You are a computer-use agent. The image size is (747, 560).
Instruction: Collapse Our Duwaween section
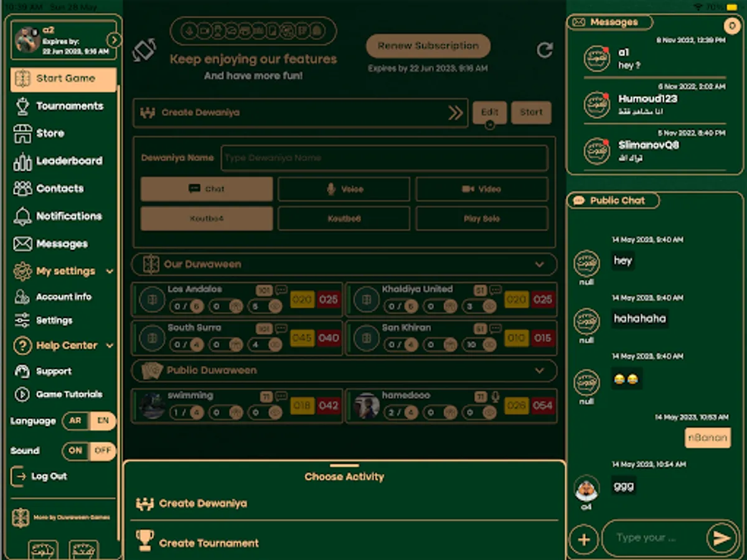[x=540, y=264]
